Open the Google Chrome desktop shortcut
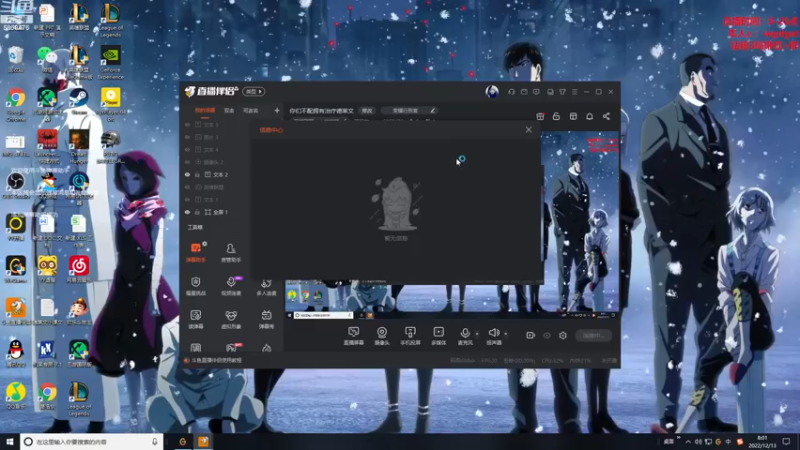The height and width of the screenshot is (450, 800). click(x=16, y=105)
